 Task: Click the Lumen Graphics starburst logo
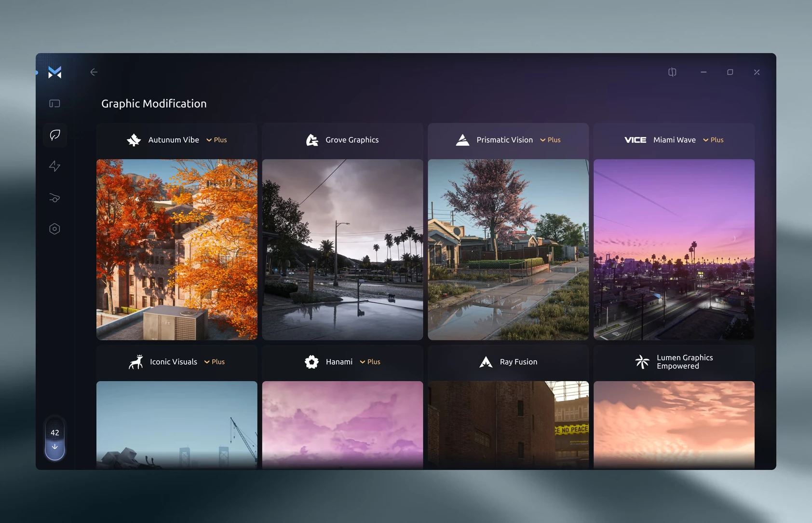point(642,362)
